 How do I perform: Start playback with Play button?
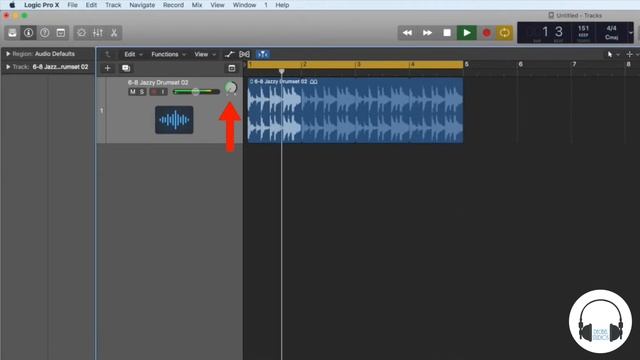[x=467, y=33]
